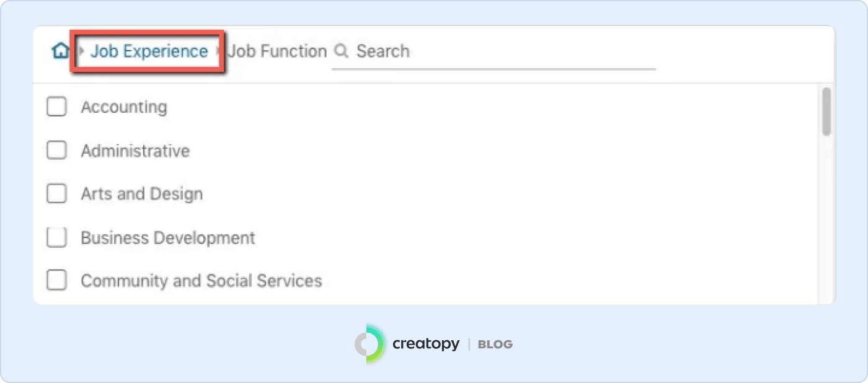Image resolution: width=868 pixels, height=383 pixels.
Task: Enable the Administrative checkbox
Action: click(x=57, y=151)
